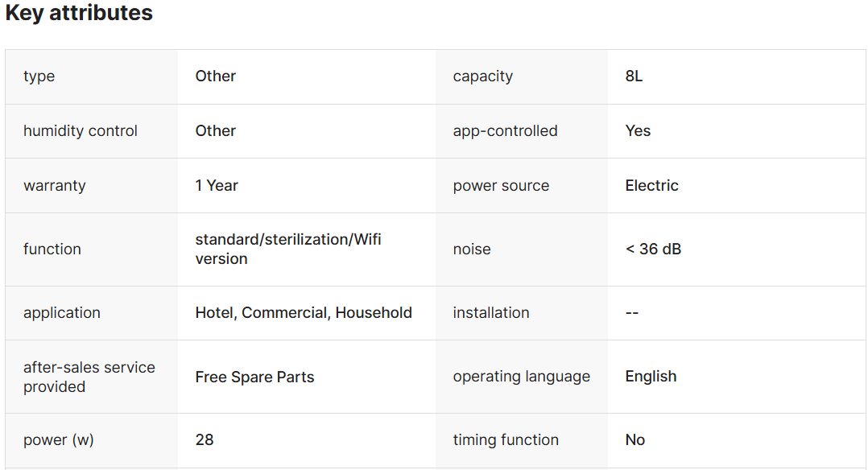Click Hotel, Commercial, Household application value
The image size is (868, 470).
pos(304,313)
